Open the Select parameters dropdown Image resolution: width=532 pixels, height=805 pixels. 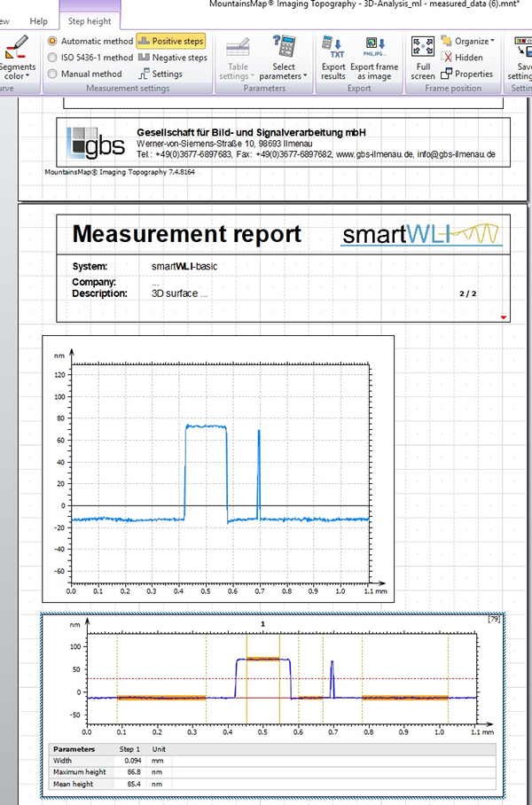284,58
